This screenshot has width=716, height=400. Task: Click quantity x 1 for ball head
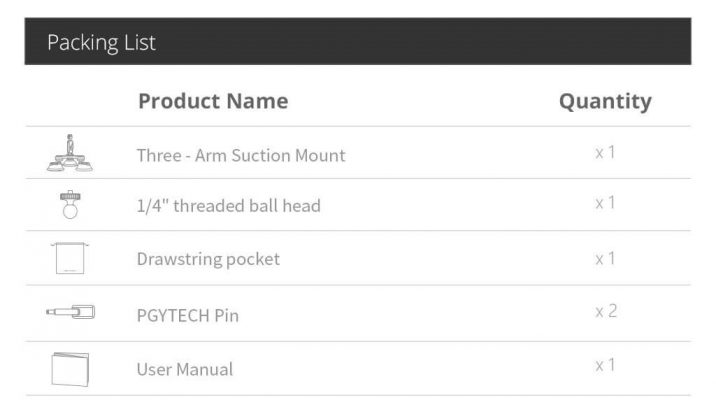click(605, 202)
